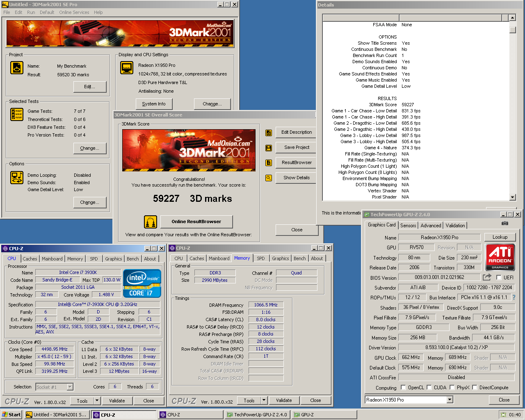Click the System Info button
Viewport: 525px width, 420px height.
coord(154,104)
